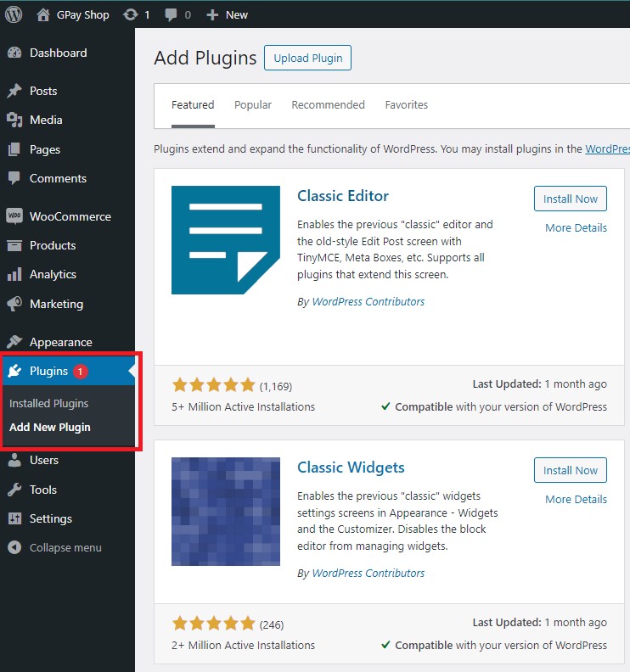630x672 pixels.
Task: Click the WordPress plugin directory link
Action: tap(607, 148)
